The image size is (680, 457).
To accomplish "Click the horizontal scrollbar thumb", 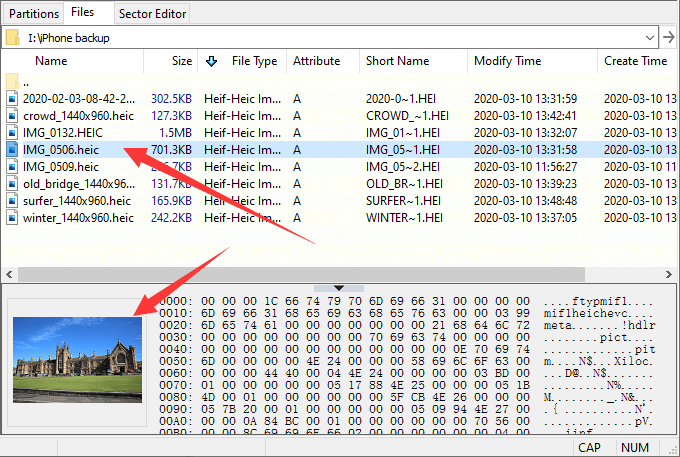I will tap(301, 274).
